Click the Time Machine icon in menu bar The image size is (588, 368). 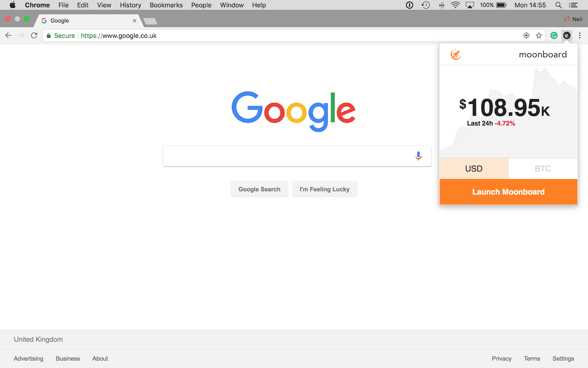click(x=426, y=5)
